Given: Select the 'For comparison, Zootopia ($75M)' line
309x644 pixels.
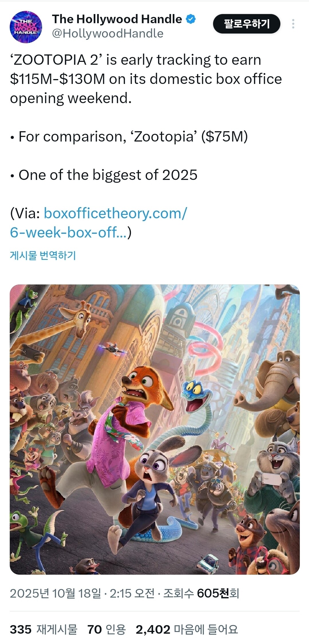Looking at the screenshot, I should (129, 137).
